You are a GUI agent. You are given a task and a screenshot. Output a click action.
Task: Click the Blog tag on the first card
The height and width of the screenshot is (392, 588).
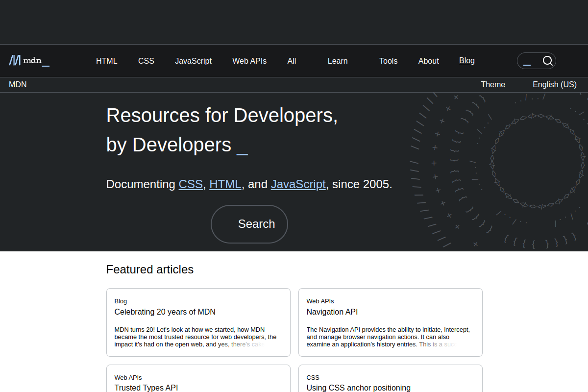click(x=121, y=301)
